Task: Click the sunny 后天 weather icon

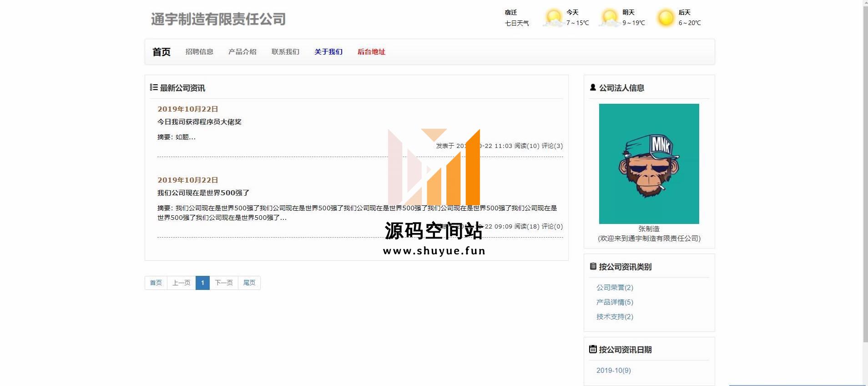Action: point(666,18)
